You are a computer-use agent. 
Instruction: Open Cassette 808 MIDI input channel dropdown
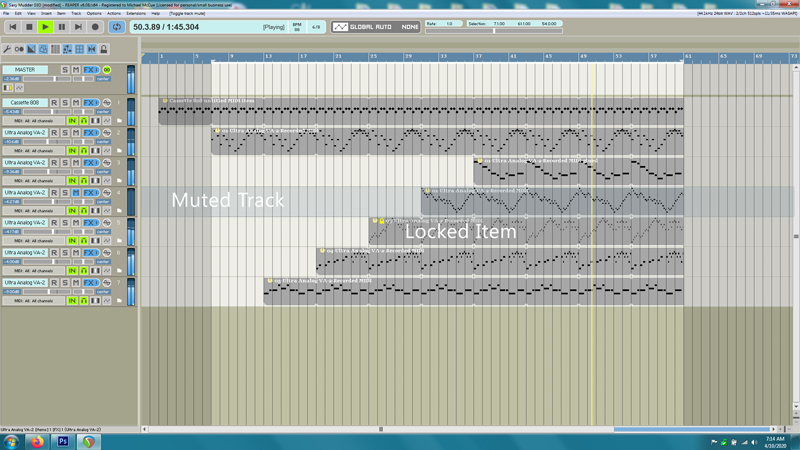click(x=32, y=121)
